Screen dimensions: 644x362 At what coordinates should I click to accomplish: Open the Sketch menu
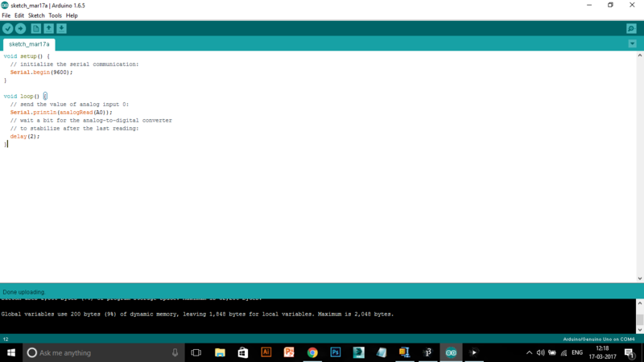(x=36, y=15)
